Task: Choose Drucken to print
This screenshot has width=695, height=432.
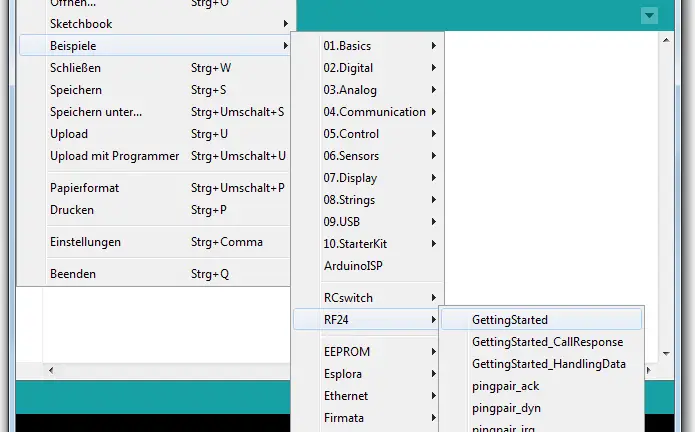Action: point(155,210)
